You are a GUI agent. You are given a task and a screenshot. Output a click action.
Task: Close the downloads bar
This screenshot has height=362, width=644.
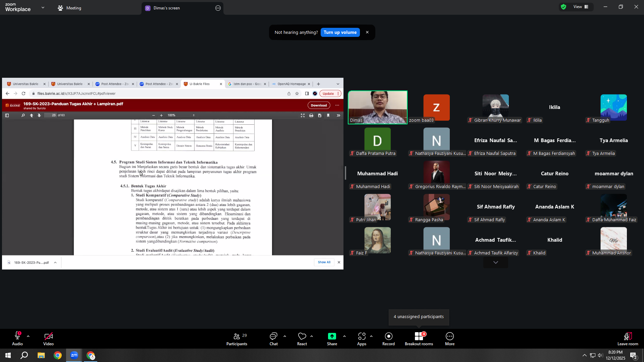(339, 262)
